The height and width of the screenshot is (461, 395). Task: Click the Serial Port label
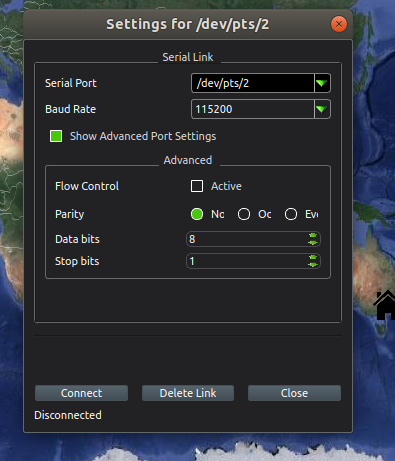tap(71, 83)
